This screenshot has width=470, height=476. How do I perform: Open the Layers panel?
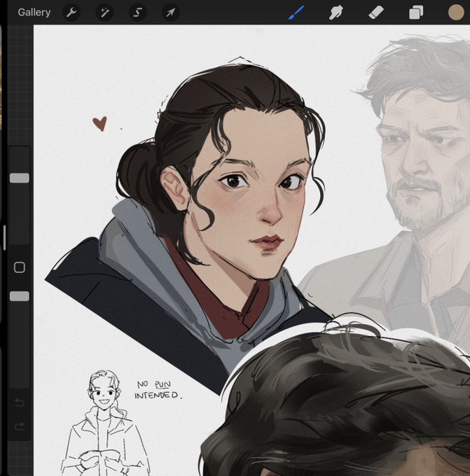[416, 13]
